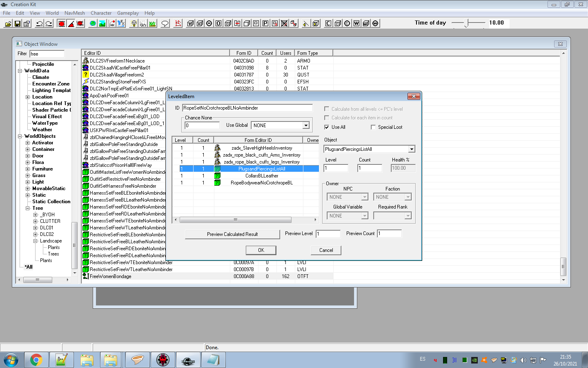Open the Windows Start menu
This screenshot has width=588, height=368.
(11, 360)
